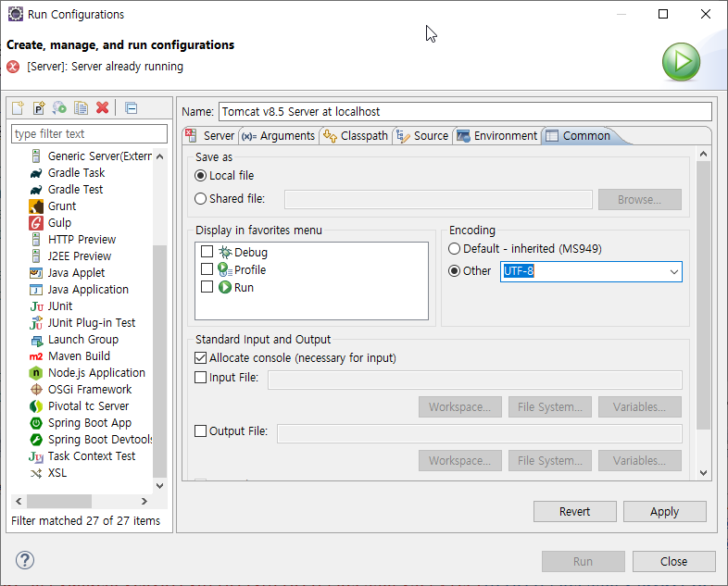
Task: Click the Close button
Action: (x=673, y=561)
